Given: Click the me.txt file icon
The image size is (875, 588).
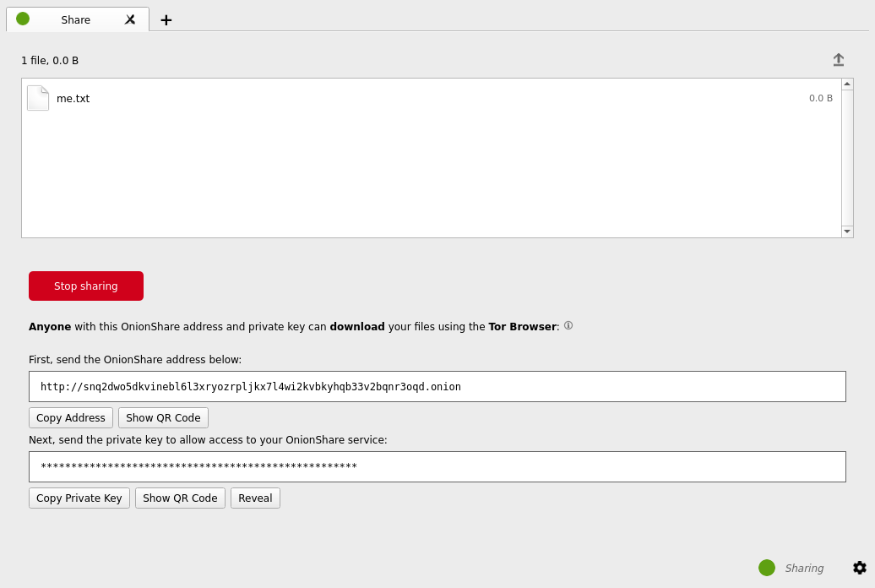Looking at the screenshot, I should tap(38, 98).
